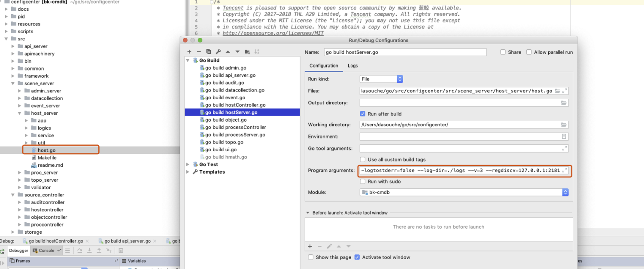644x269 pixels.
Task: Remove selected configuration with minus icon
Action: click(x=199, y=52)
